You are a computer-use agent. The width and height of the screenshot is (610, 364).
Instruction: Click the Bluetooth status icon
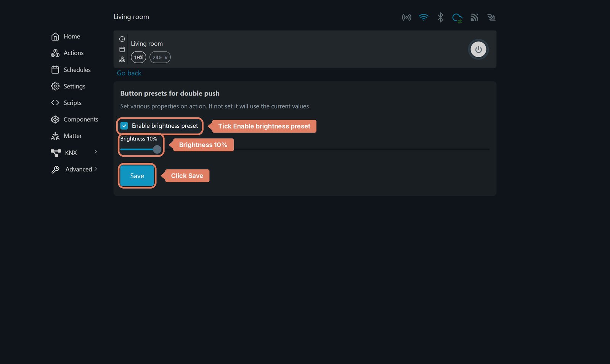(440, 18)
